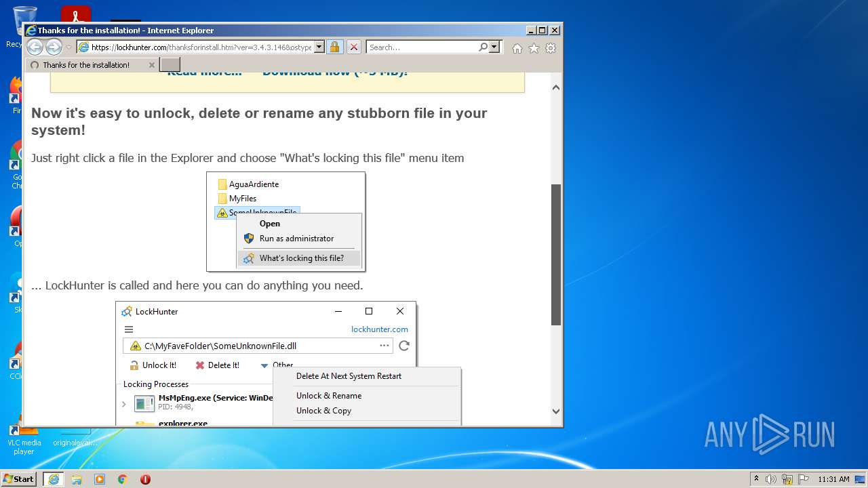Viewport: 868px width, 488px height.
Task: Open the Tools gear icon
Action: coord(551,48)
